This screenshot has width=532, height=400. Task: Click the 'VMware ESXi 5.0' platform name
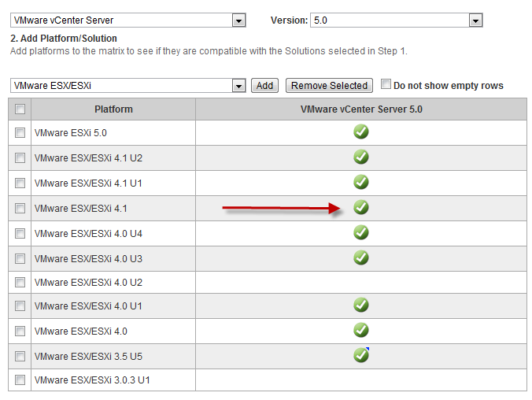(71, 133)
